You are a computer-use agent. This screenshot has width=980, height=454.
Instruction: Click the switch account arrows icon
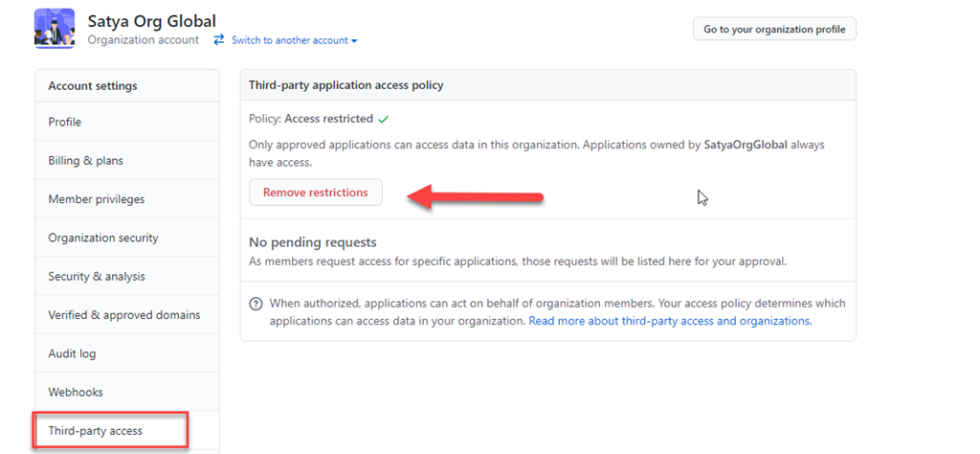219,40
